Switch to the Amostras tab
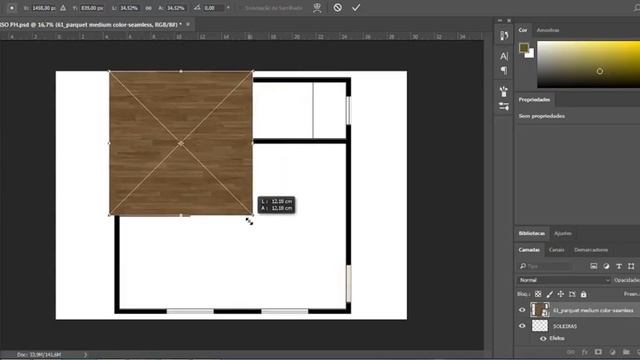Viewport: 640px width, 360px height. [548, 30]
